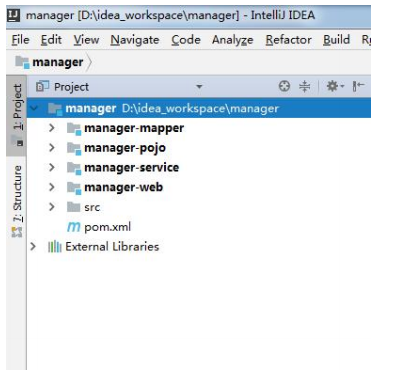Open the Build menu

(x=336, y=40)
